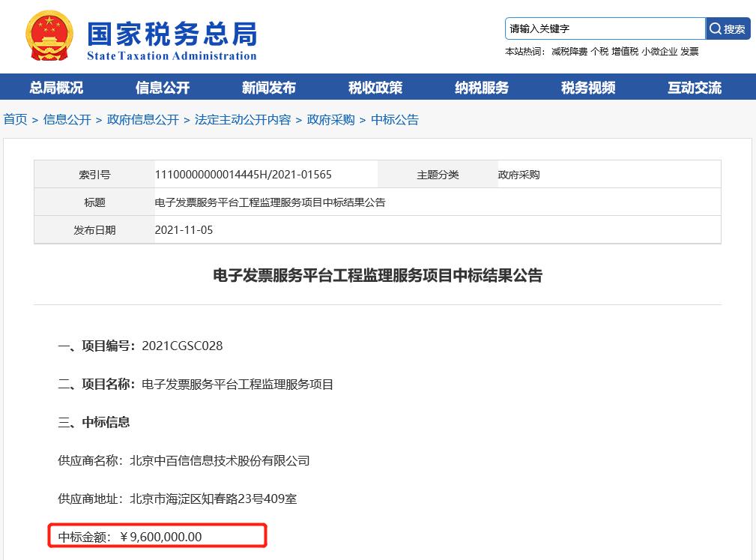Screen dimensions: 756x560
Task: Open the 税务视频 section
Action: click(587, 87)
